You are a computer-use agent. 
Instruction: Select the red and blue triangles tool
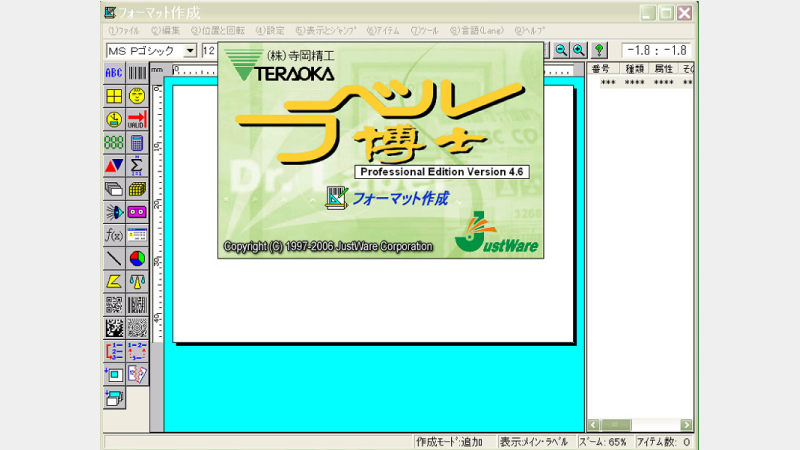[114, 166]
